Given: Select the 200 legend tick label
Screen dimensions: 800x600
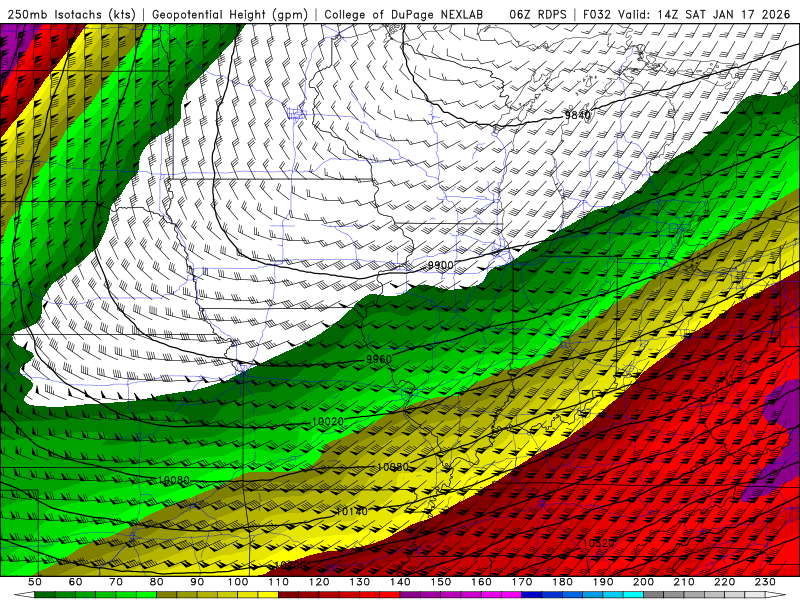Looking at the screenshot, I should point(643,582).
